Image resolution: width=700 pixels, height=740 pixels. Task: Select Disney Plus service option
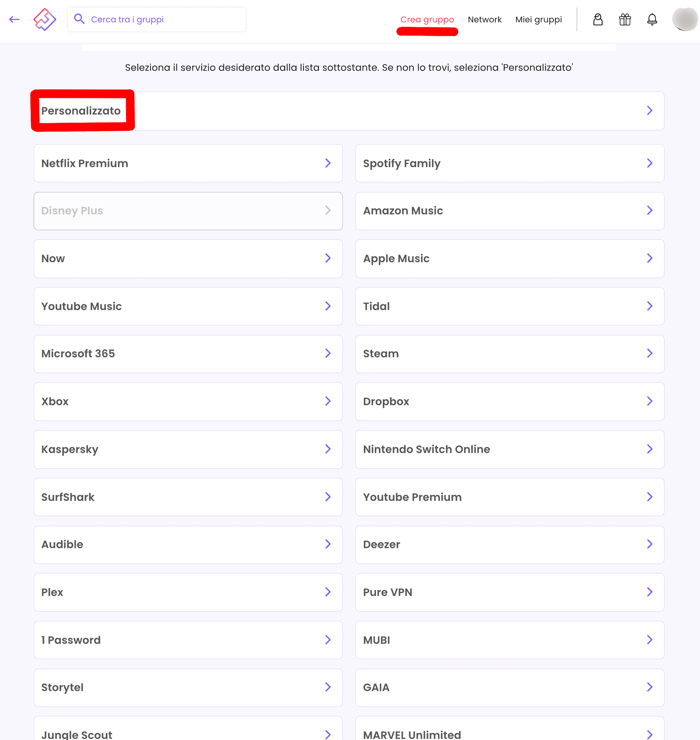pos(187,211)
